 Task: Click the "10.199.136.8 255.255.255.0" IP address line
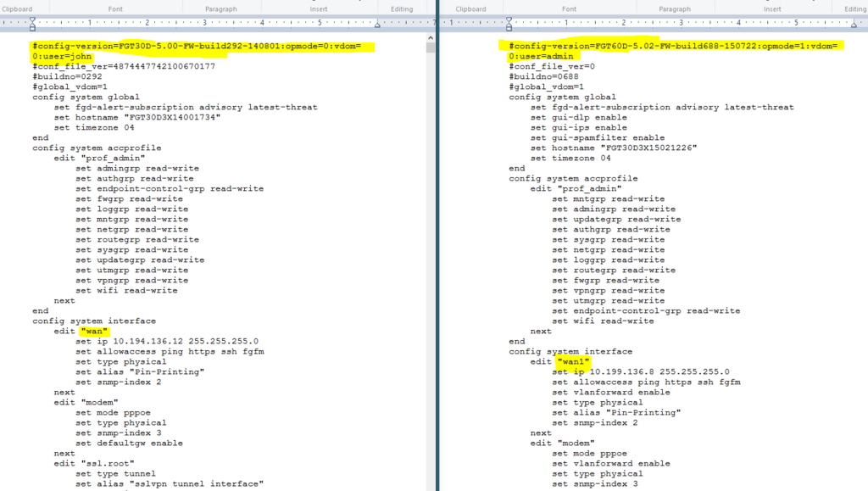click(641, 372)
